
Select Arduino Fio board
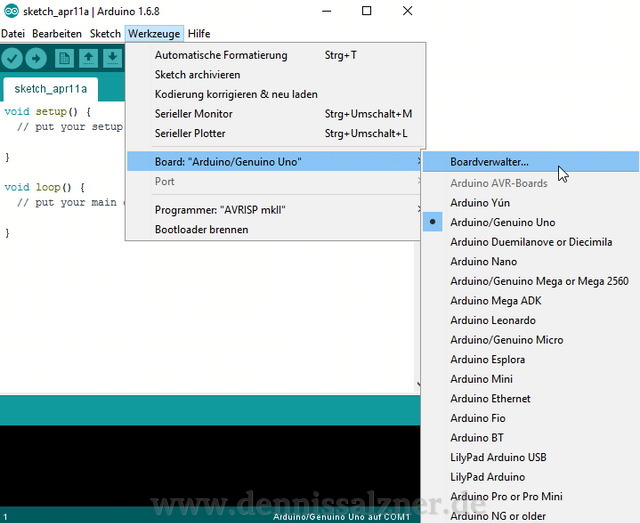531,418
